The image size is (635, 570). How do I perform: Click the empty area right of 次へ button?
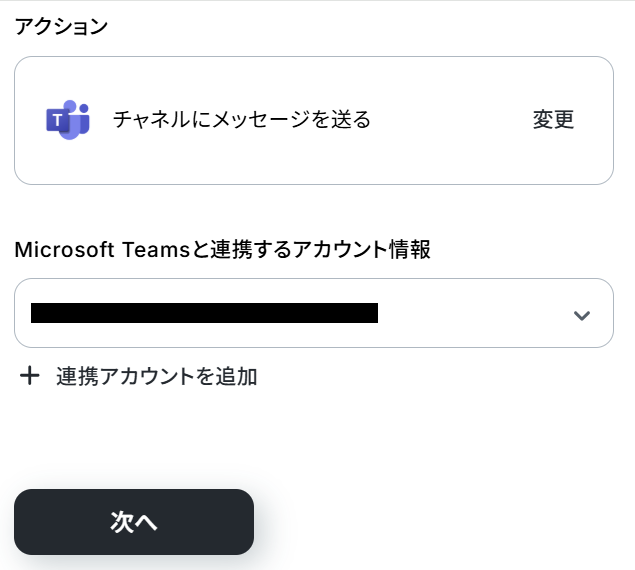click(440, 522)
